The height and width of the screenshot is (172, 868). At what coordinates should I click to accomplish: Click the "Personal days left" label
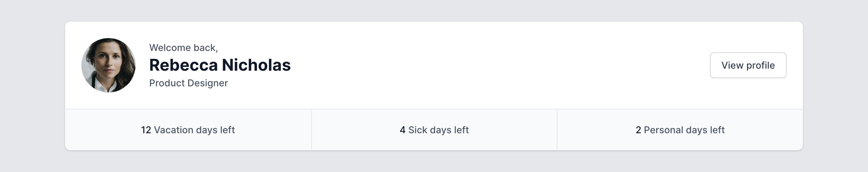(684, 130)
